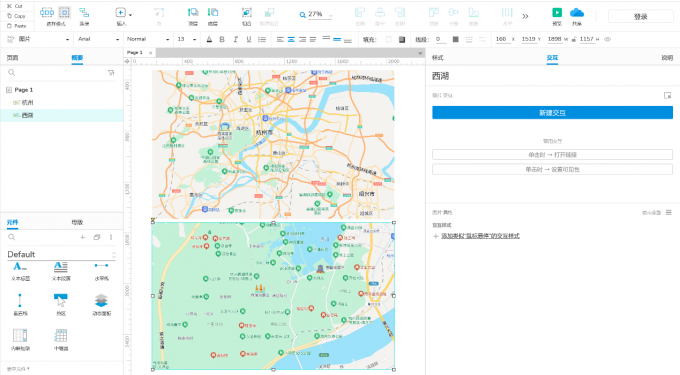Toggle underline formatting
The image size is (680, 375).
(248, 39)
